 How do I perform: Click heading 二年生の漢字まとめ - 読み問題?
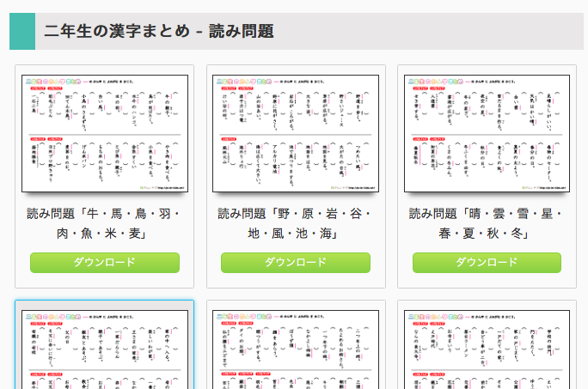coord(159,31)
